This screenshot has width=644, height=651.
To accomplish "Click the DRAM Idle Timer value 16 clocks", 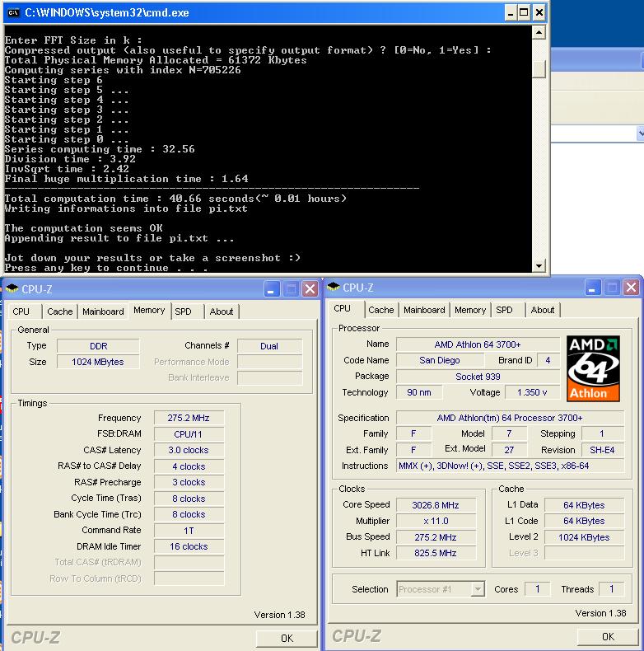I will pyautogui.click(x=189, y=547).
